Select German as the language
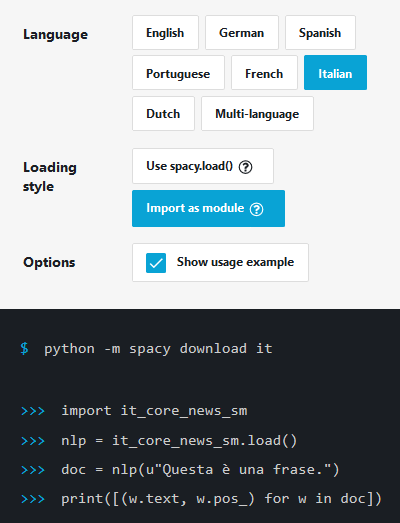The width and height of the screenshot is (400, 523). 242,33
